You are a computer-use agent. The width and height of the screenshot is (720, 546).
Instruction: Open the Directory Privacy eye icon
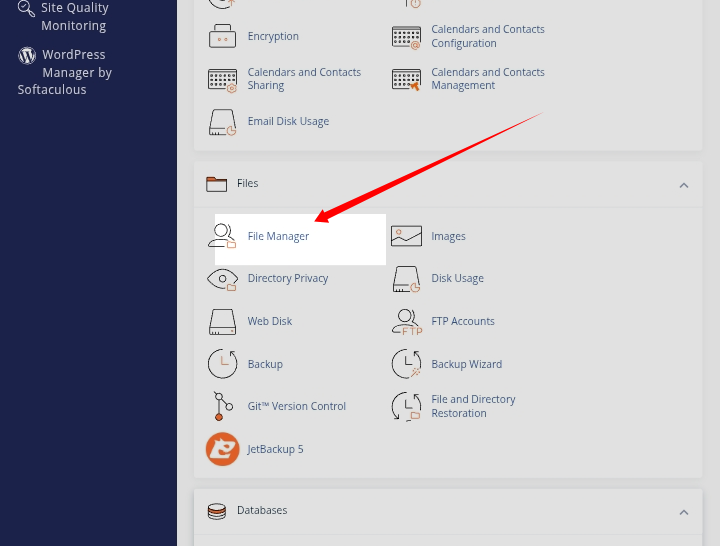[x=222, y=279]
